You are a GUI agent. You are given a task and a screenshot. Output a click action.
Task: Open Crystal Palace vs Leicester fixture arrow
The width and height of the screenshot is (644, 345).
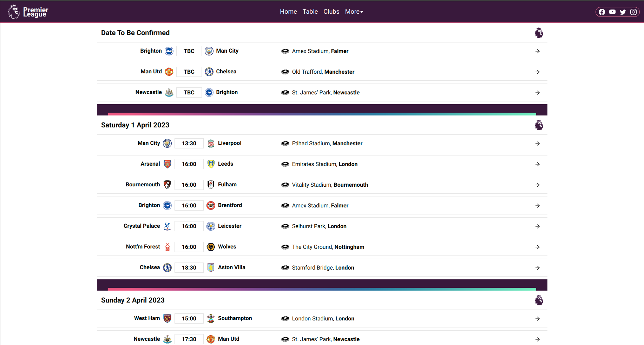point(538,226)
